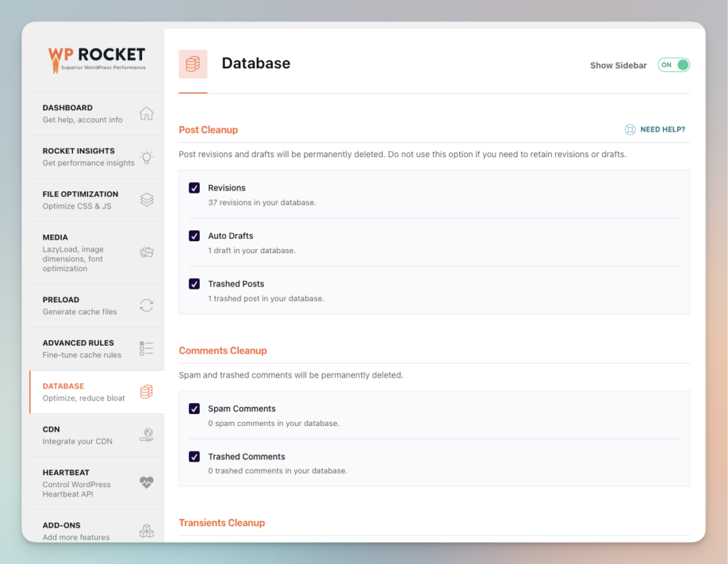
Task: Click the NEED HELP? link text
Action: [663, 129]
